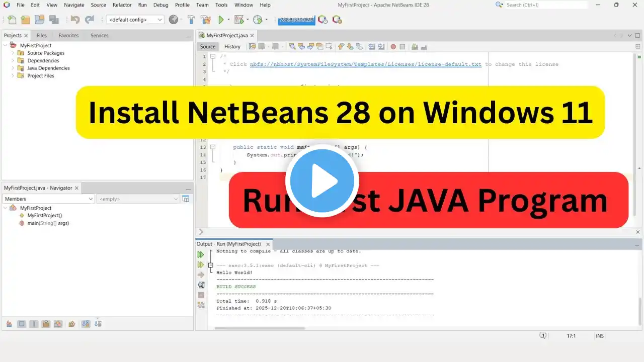Viewport: 644px width, 362px height.
Task: Close the MyFirstProject.java editor tab
Action: pos(252,36)
